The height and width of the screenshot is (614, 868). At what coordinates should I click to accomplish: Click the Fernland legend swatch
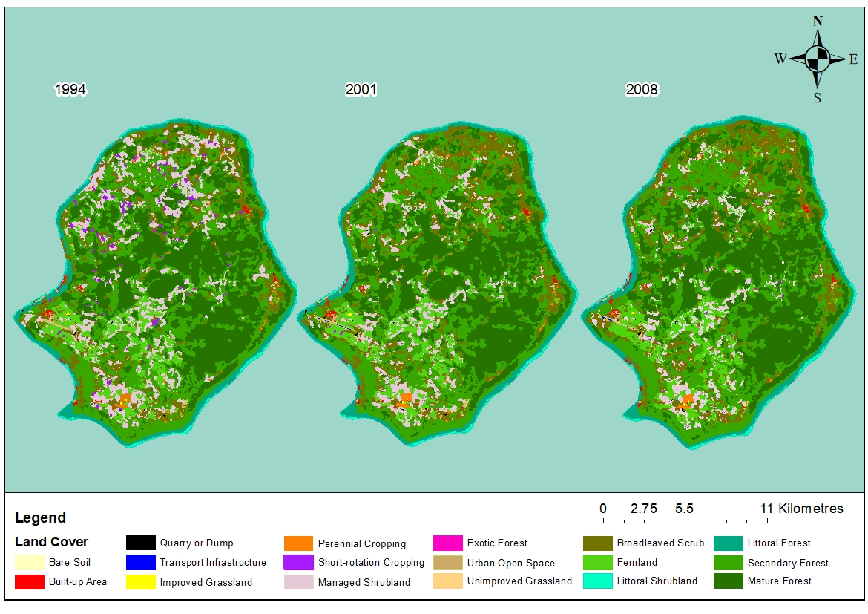(597, 562)
